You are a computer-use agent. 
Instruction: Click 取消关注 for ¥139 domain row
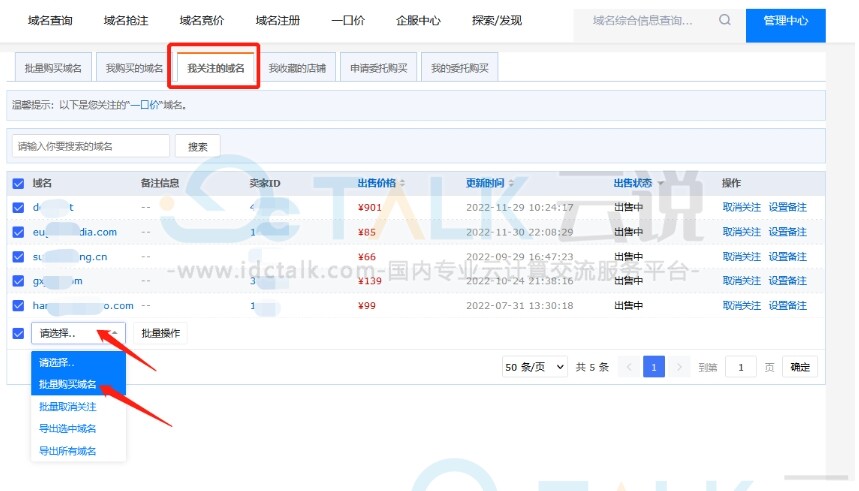point(741,281)
